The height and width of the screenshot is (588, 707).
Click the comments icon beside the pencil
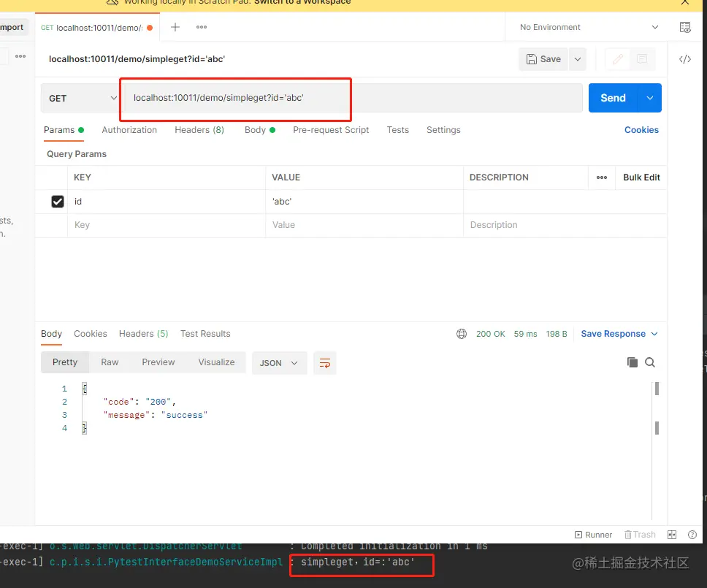pos(642,59)
